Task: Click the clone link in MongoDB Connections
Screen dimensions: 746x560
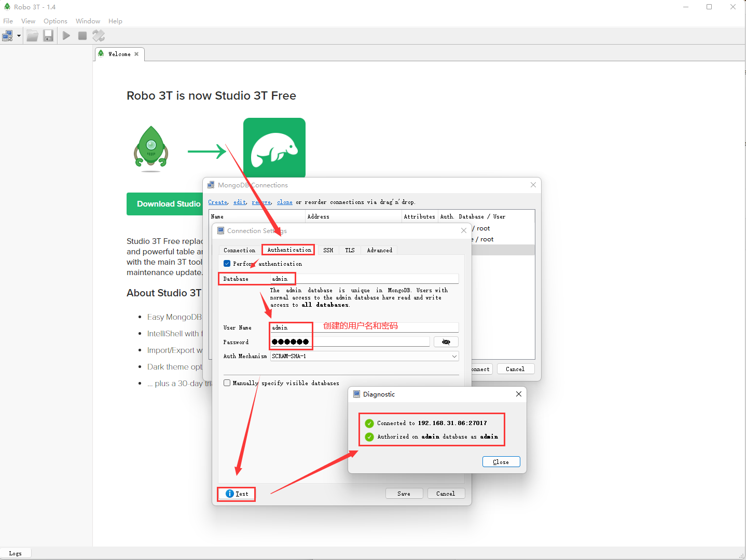Action: [x=284, y=202]
